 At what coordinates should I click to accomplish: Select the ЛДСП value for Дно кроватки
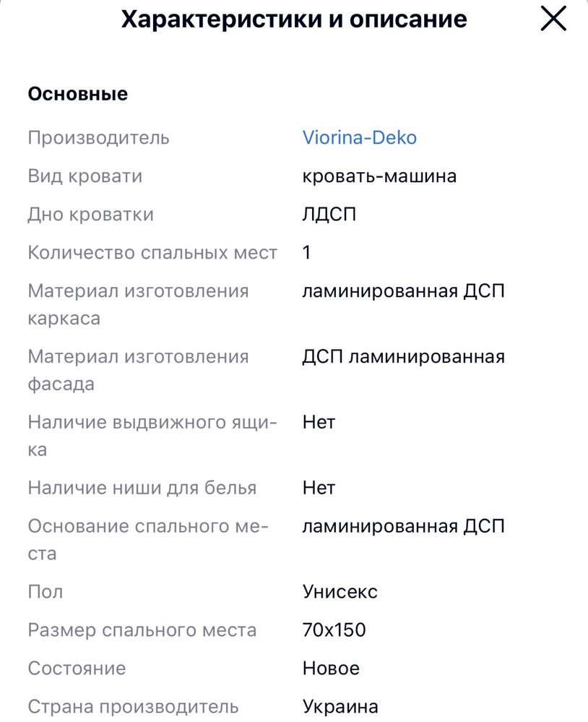click(329, 215)
